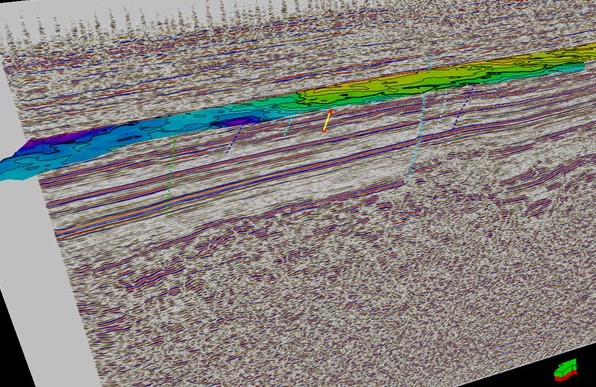Select short cyan dashed line left of yellow stick
Viewport: 596px width, 387px height.
coord(288,127)
